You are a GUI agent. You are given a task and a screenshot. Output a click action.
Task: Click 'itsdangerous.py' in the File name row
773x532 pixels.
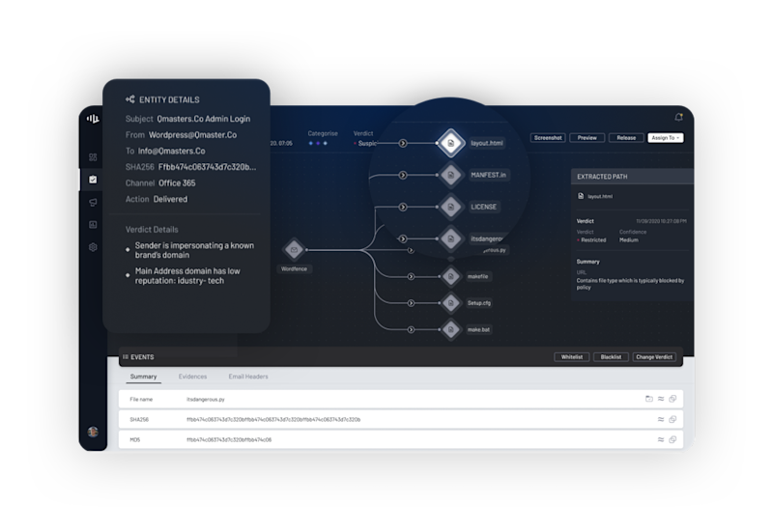[206, 400]
